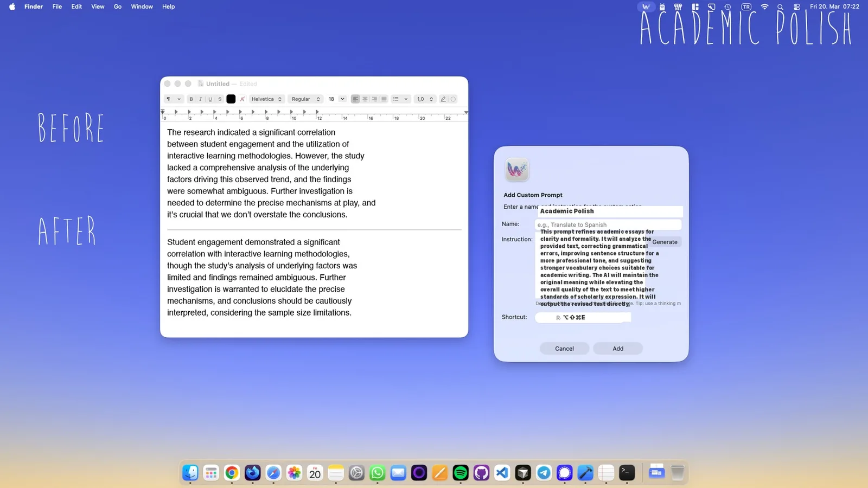Image resolution: width=868 pixels, height=488 pixels.
Task: Open the Helvetica font family dropdown
Action: [266, 99]
